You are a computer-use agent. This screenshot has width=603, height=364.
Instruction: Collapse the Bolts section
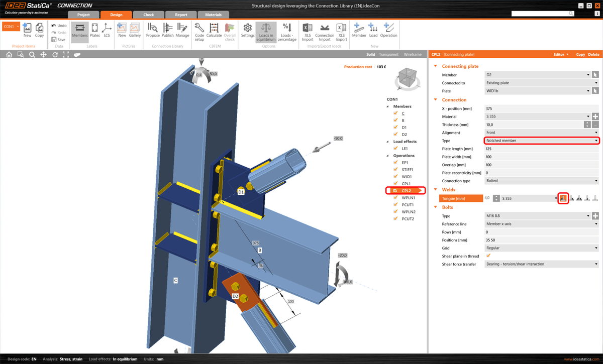[x=435, y=207]
